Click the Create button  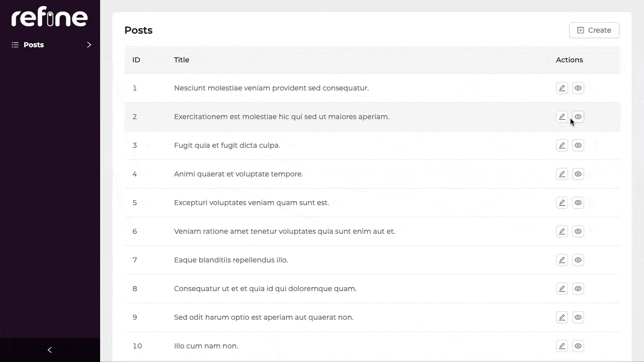[594, 30]
